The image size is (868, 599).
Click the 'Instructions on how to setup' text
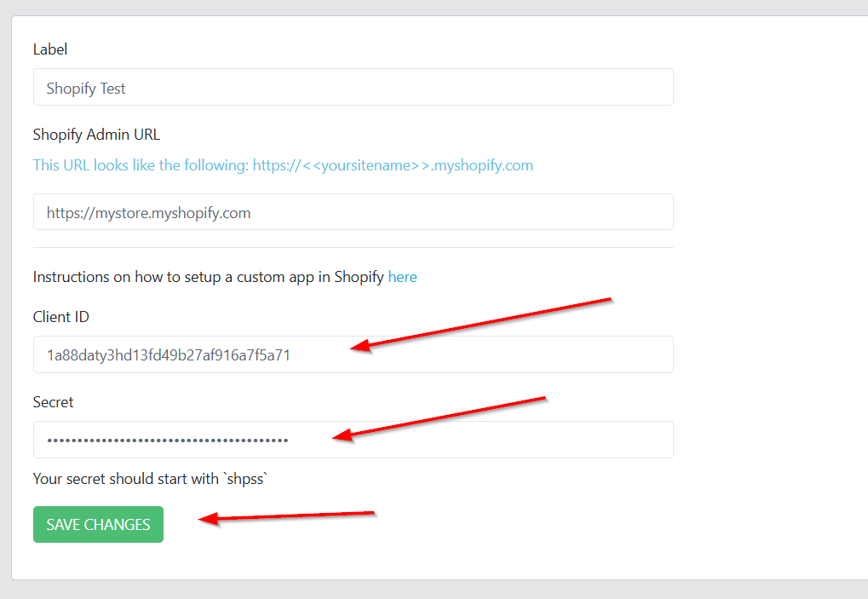pyautogui.click(x=209, y=277)
